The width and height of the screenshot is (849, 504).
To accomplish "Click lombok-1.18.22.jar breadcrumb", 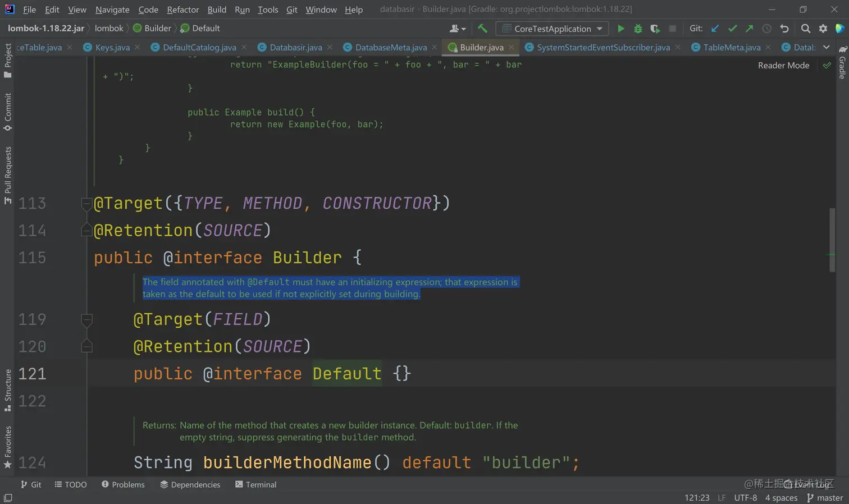I will tap(46, 28).
